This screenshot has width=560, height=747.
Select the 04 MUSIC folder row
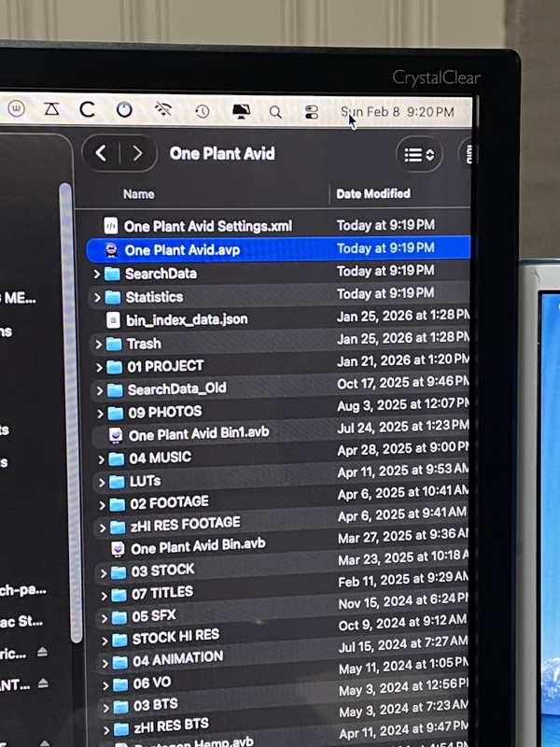(160, 458)
